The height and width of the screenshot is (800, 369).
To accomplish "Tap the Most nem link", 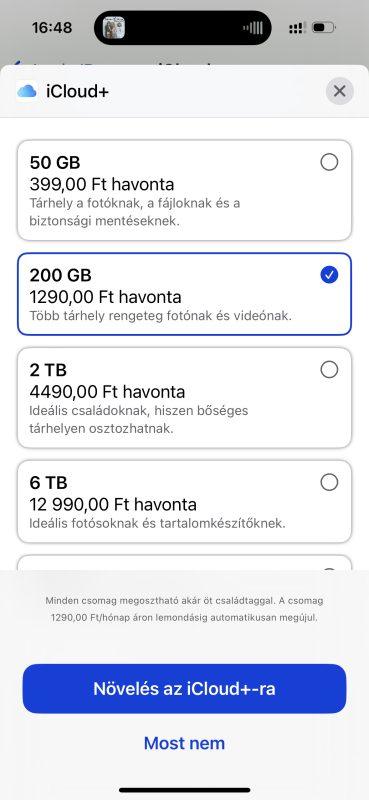I will tap(184, 743).
